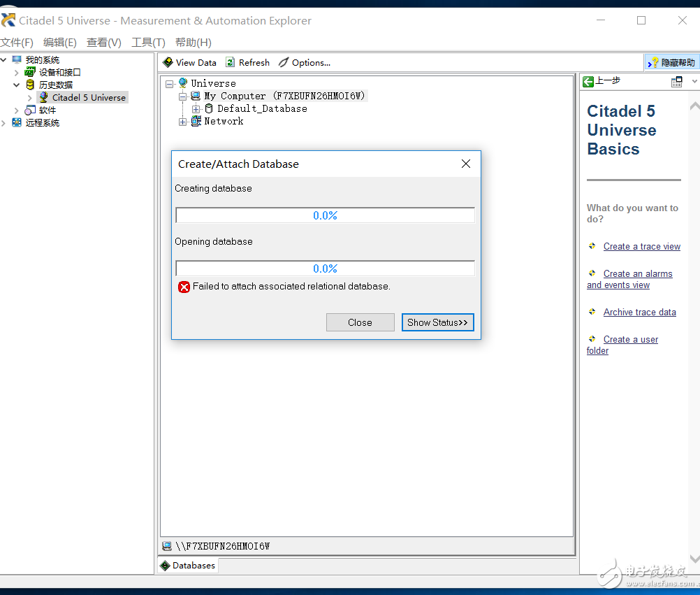Expand the Citadel 5 Universe node

30,98
